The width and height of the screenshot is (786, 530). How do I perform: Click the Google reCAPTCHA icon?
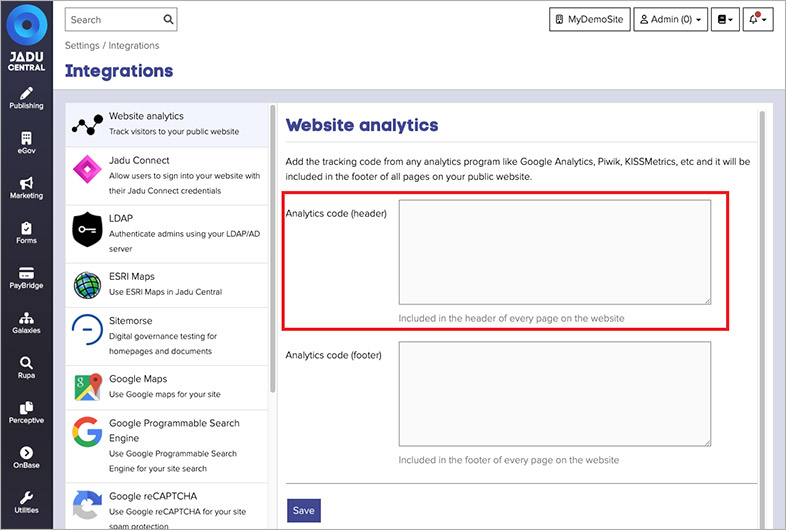[x=87, y=504]
